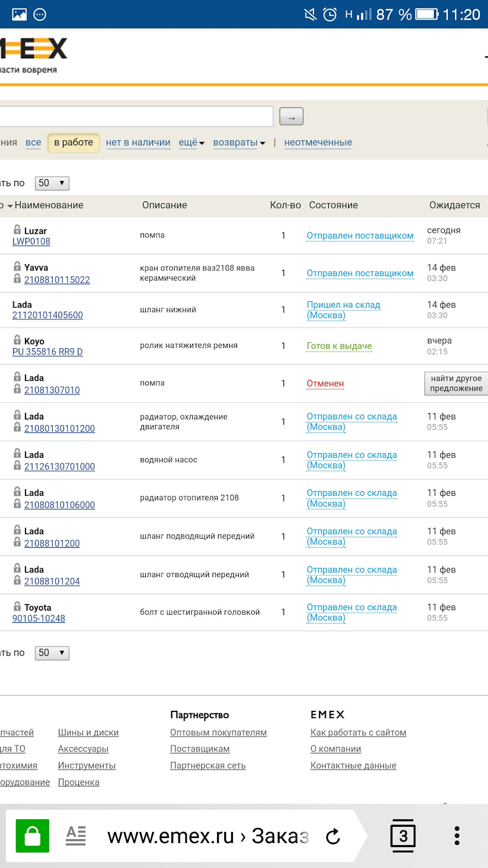488x868 pixels.
Task: Open the browser tabs counter showing 3
Action: [x=403, y=835]
